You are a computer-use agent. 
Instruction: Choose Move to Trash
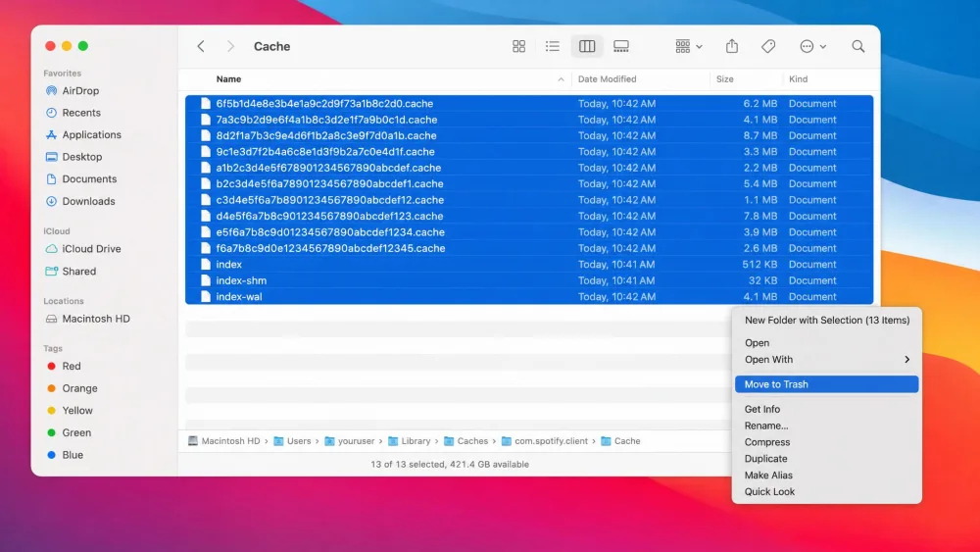coord(827,384)
